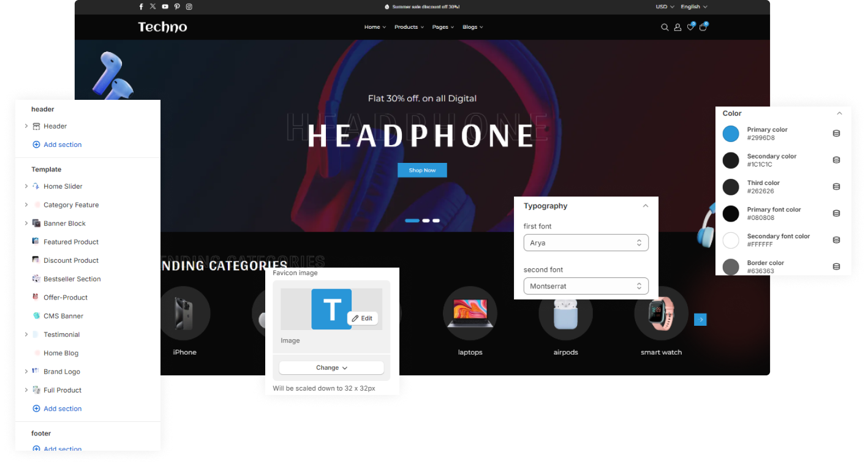
Task: Click the categories carousel next arrow
Action: click(x=700, y=320)
